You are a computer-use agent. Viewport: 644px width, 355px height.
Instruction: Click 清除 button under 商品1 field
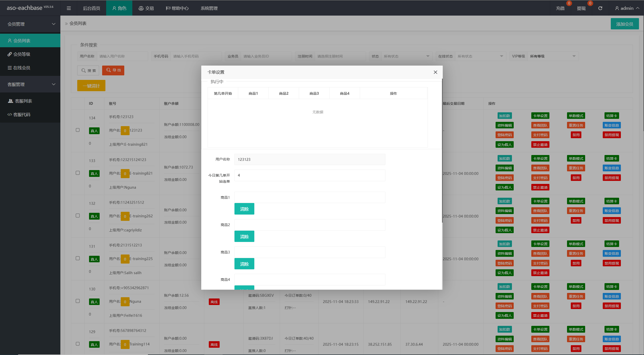pos(244,209)
